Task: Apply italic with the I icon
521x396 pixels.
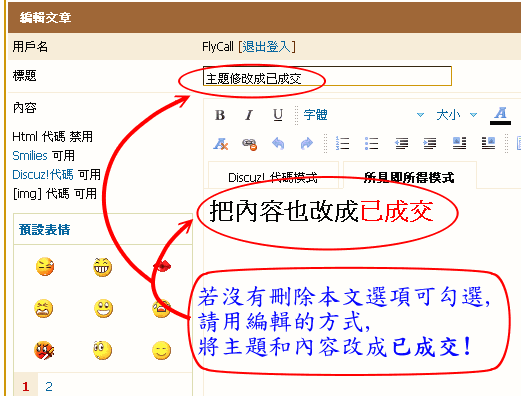Action: pyautogui.click(x=249, y=115)
